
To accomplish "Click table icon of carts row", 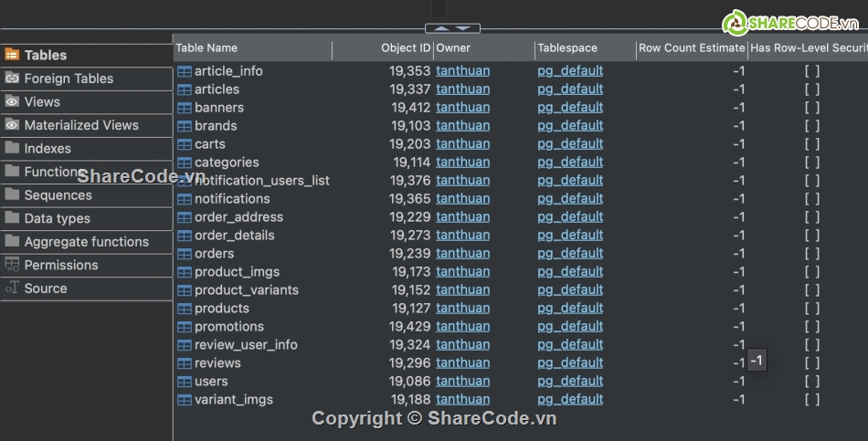I will click(x=185, y=144).
